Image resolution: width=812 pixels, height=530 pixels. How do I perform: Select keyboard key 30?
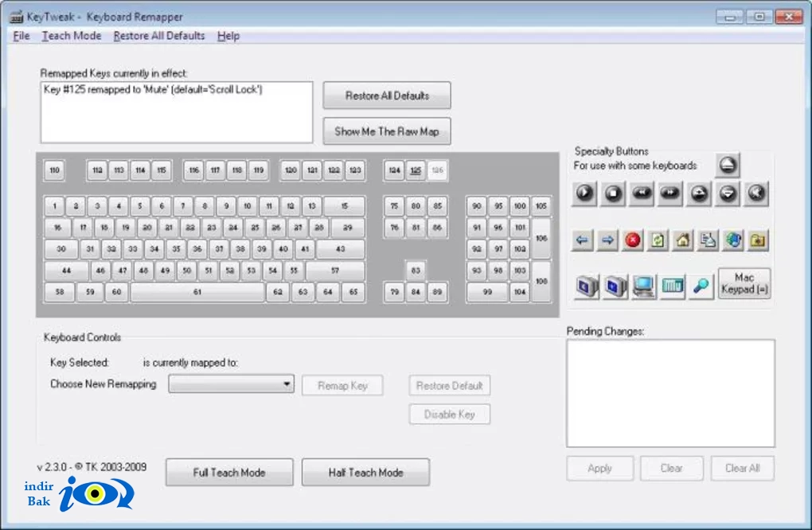pos(61,249)
